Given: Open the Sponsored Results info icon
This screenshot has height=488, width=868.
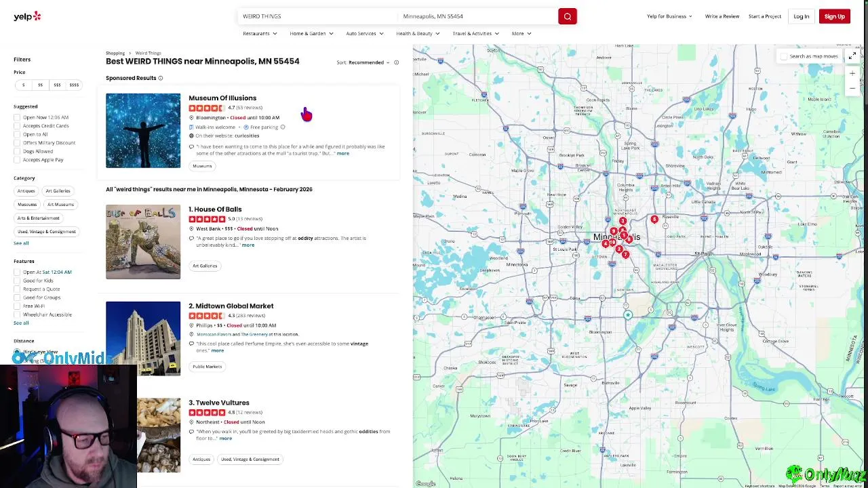Looking at the screenshot, I should tap(161, 79).
